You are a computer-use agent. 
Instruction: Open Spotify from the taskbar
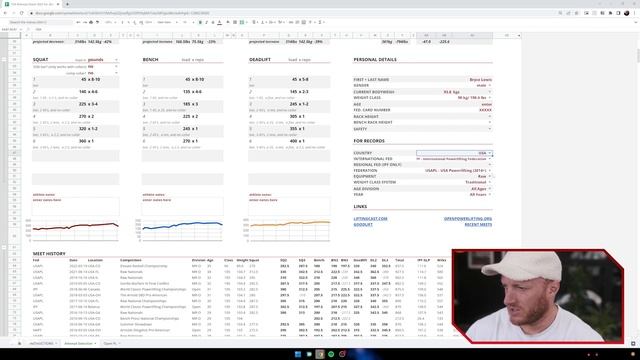tap(331, 354)
